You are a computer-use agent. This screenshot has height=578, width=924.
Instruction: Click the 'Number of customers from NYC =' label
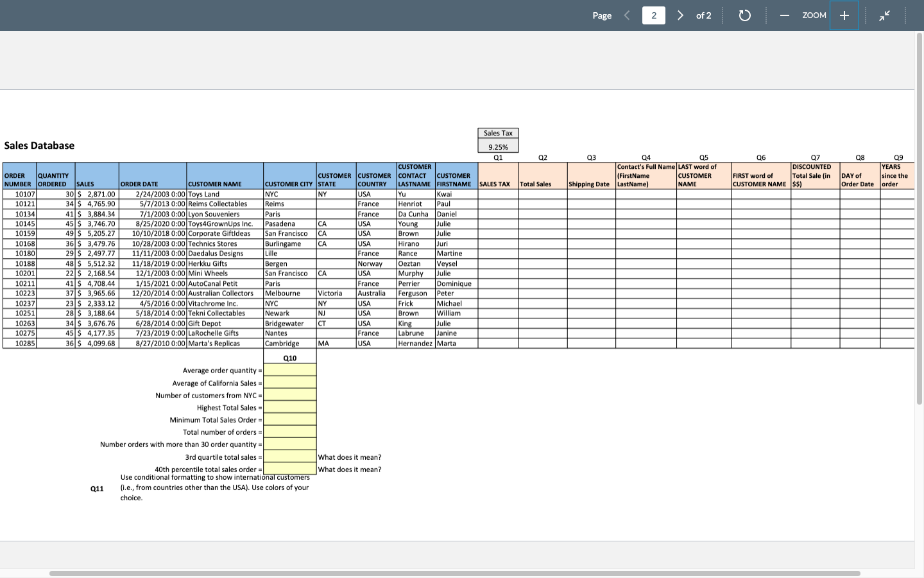click(x=209, y=396)
